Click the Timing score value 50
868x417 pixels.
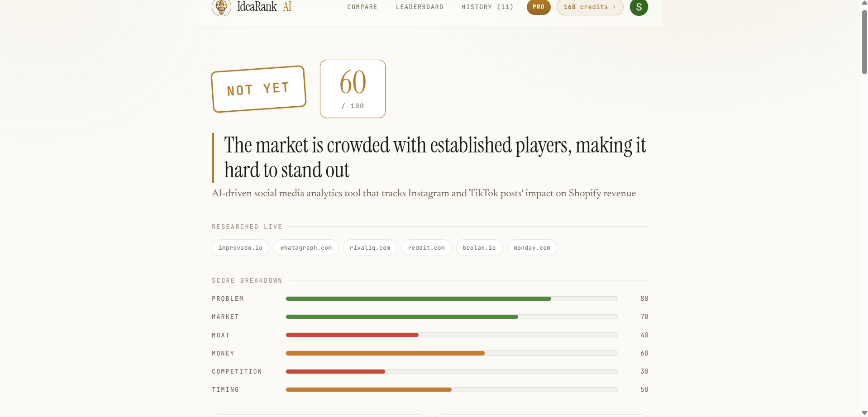click(x=644, y=389)
